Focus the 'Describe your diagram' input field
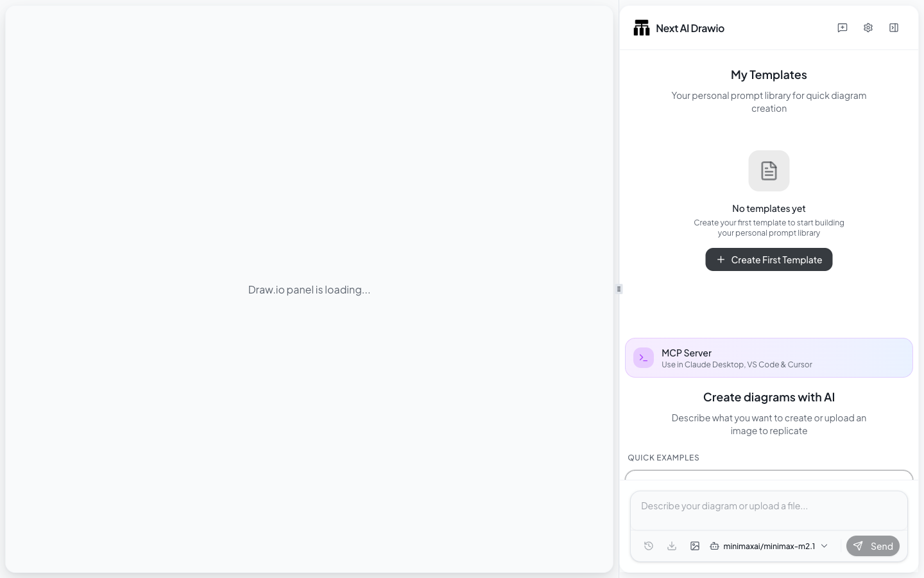Image resolution: width=924 pixels, height=578 pixels. pyautogui.click(x=769, y=511)
